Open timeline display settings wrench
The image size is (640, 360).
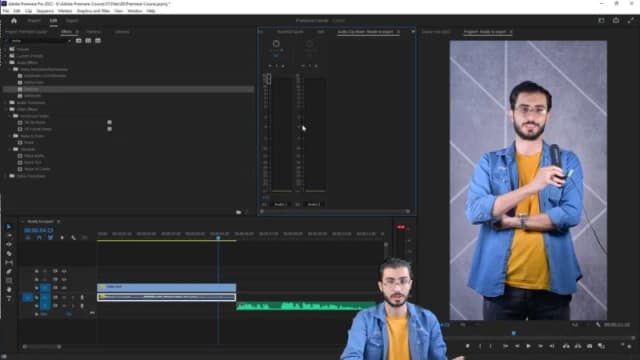pos(73,238)
